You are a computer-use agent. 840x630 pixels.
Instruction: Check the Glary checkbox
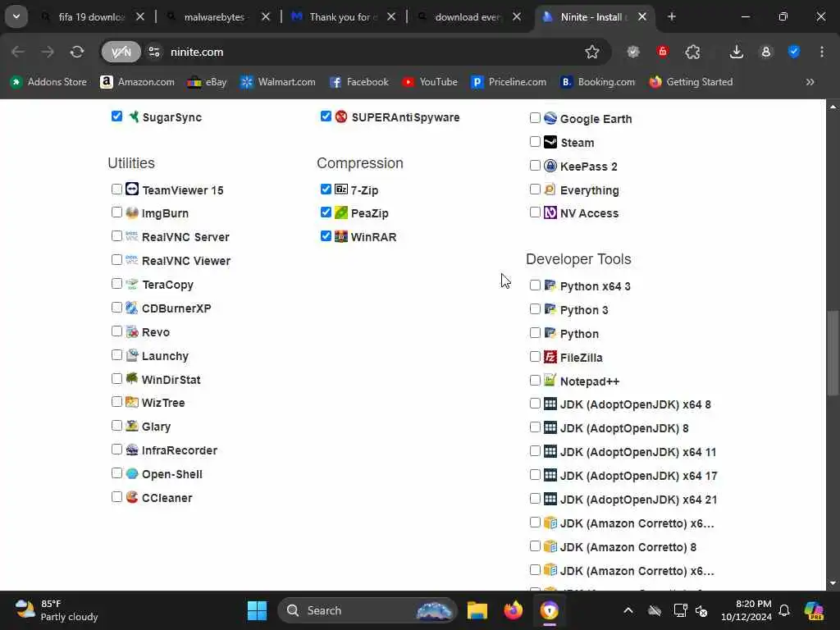coord(116,426)
